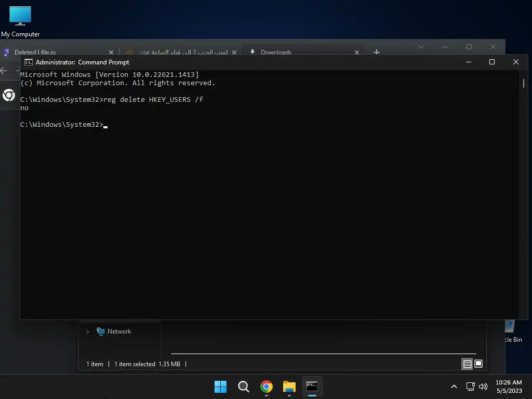Switch Explorer to details view
The height and width of the screenshot is (399, 532).
[x=467, y=364]
